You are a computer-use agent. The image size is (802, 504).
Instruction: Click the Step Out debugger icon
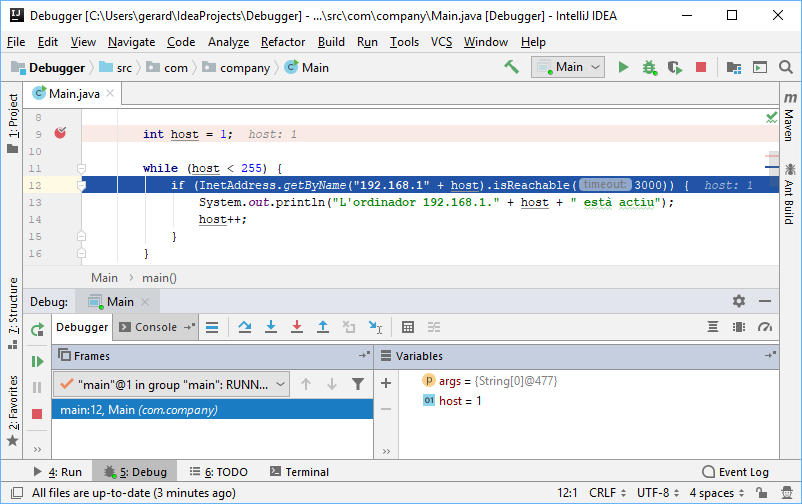[x=323, y=327]
